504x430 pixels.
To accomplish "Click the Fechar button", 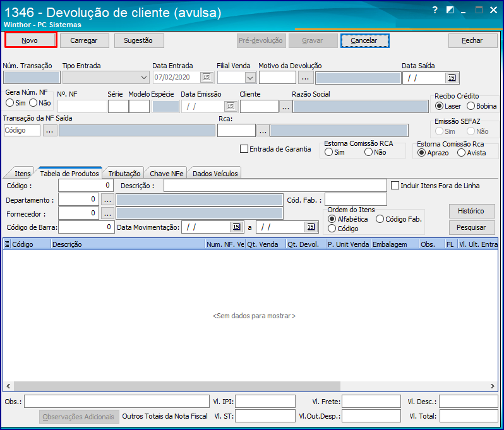I will 472,40.
